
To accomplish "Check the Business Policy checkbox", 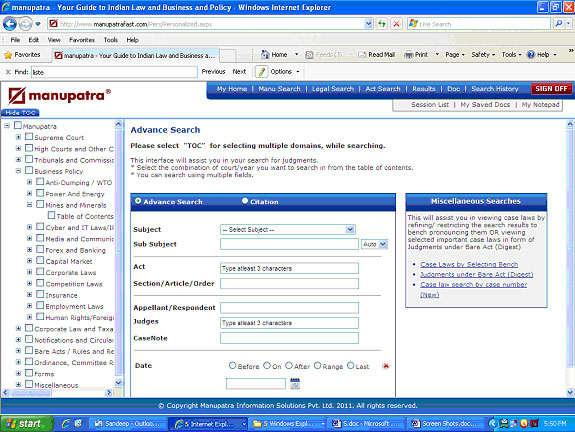I will [29, 171].
